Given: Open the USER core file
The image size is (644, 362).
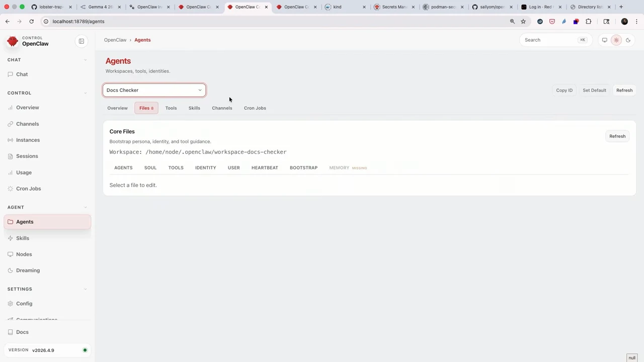Looking at the screenshot, I should pos(233,168).
